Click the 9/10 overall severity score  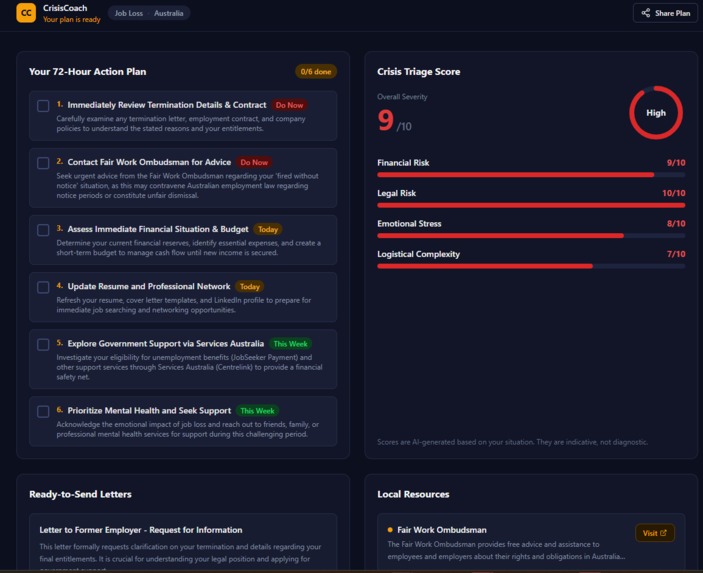click(x=395, y=121)
